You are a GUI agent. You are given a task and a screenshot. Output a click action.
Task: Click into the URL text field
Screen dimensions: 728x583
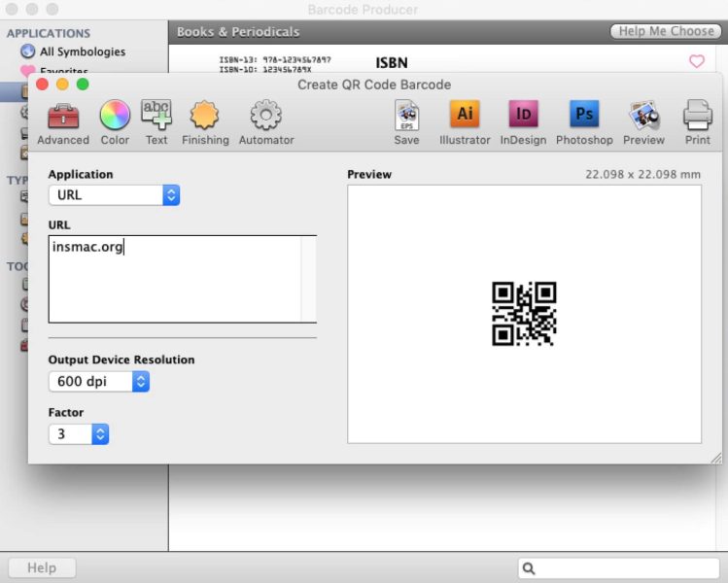[x=183, y=279]
